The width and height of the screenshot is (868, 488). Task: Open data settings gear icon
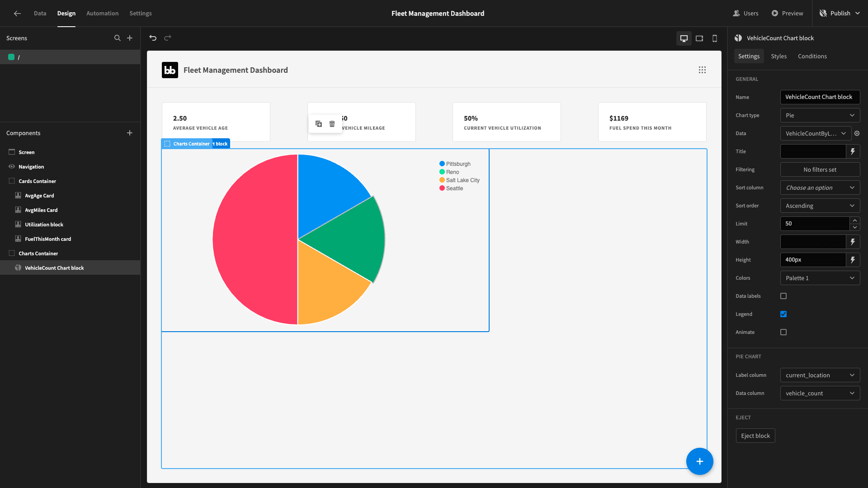click(x=857, y=133)
